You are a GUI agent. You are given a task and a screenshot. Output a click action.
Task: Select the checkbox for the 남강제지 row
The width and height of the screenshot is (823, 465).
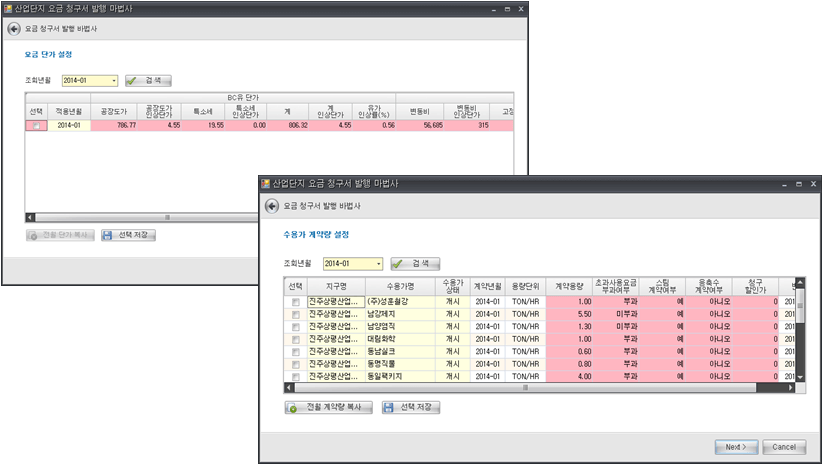295,314
